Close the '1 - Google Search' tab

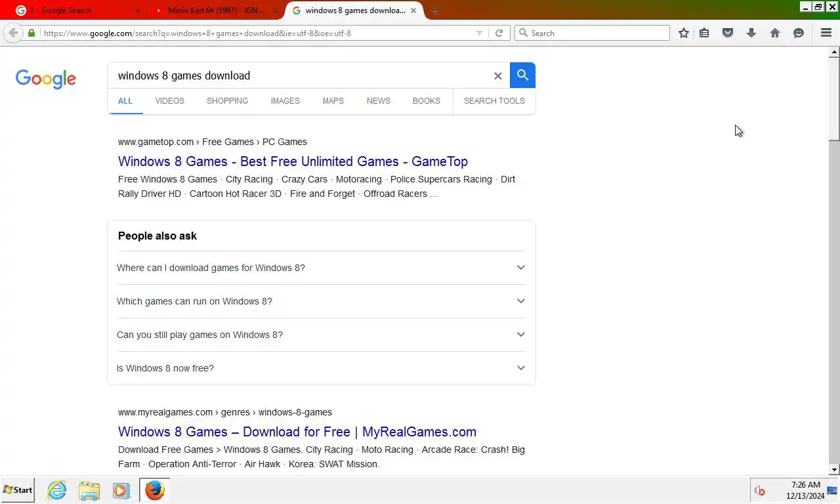pyautogui.click(x=138, y=10)
